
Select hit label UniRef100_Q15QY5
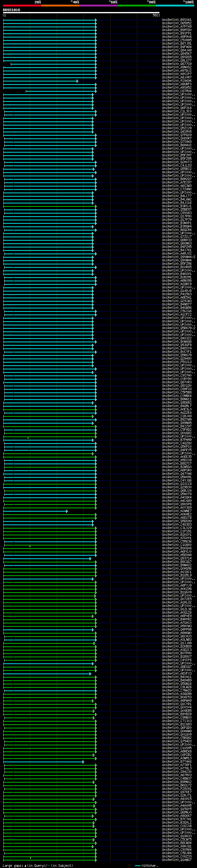176,809
